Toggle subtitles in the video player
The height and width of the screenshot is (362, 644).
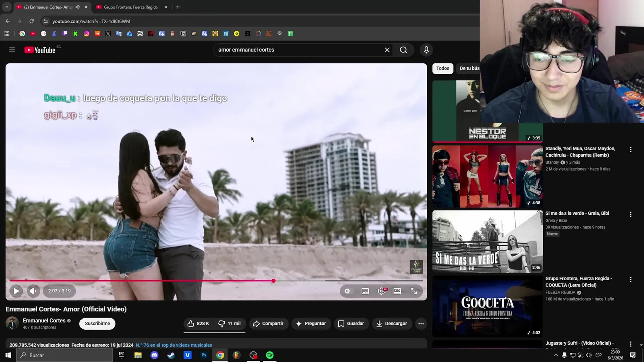(365, 291)
